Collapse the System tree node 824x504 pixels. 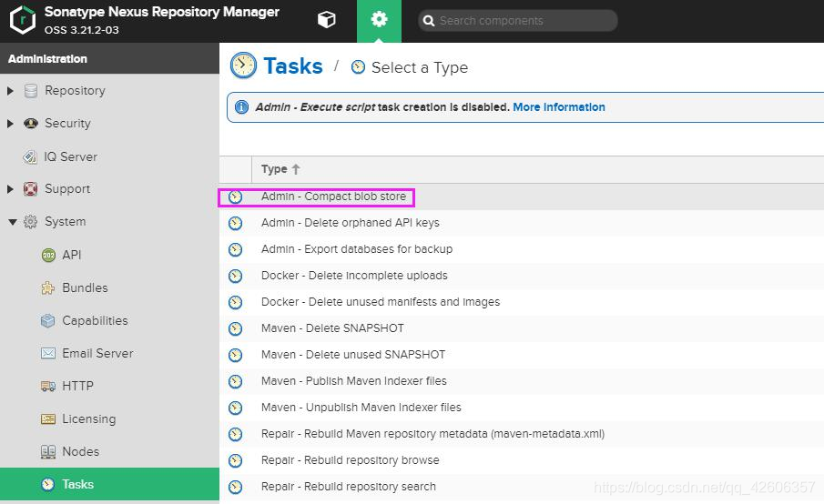click(x=12, y=222)
